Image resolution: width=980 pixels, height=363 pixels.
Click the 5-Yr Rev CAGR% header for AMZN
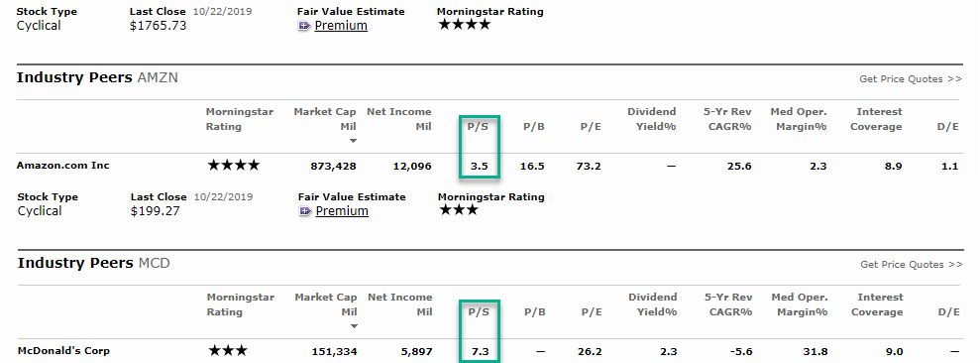(x=727, y=119)
